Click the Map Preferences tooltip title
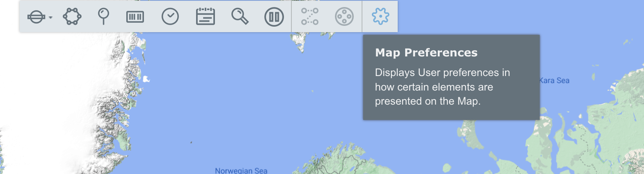The width and height of the screenshot is (644, 174). (426, 53)
